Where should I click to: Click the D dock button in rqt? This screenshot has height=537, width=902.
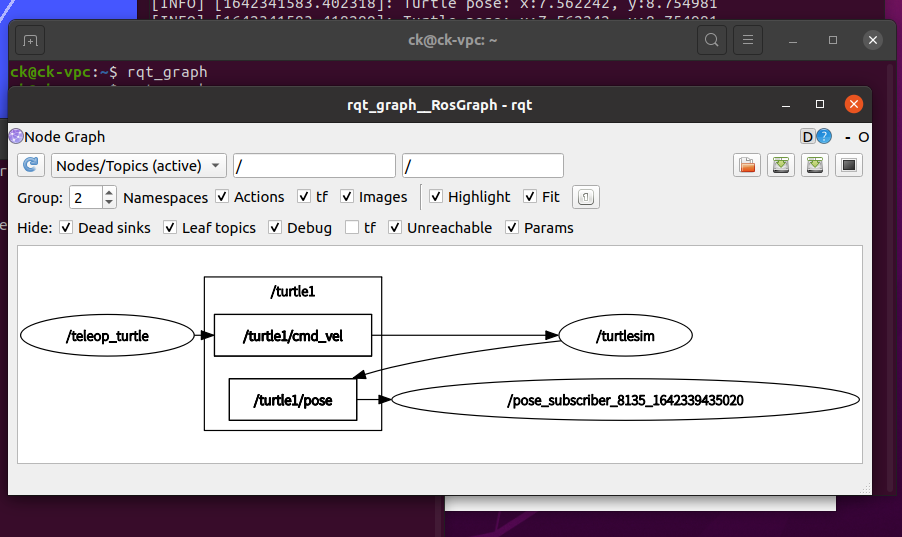[x=808, y=137]
